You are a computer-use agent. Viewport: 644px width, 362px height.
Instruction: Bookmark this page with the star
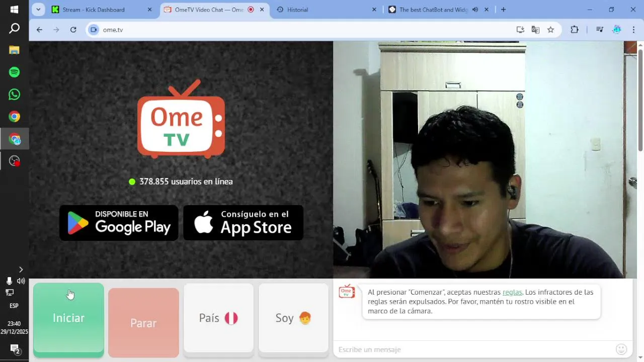click(550, 30)
